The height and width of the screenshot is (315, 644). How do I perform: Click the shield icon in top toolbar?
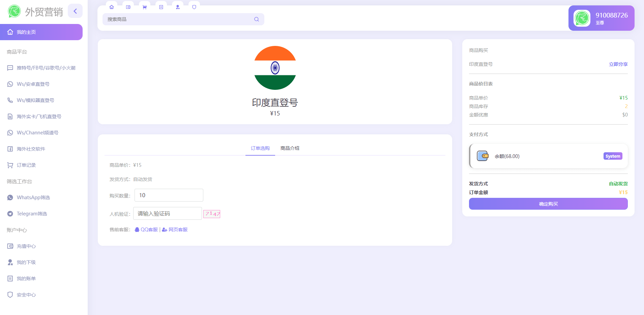tap(194, 7)
